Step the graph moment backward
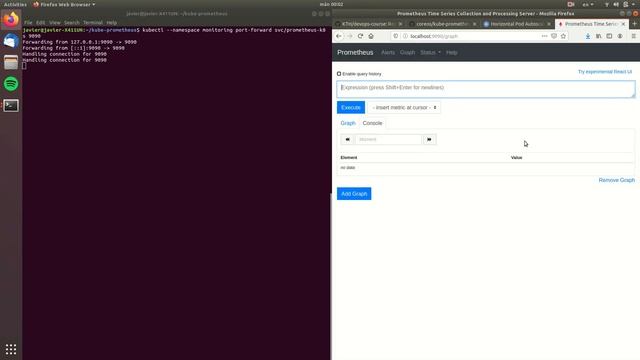 click(347, 140)
